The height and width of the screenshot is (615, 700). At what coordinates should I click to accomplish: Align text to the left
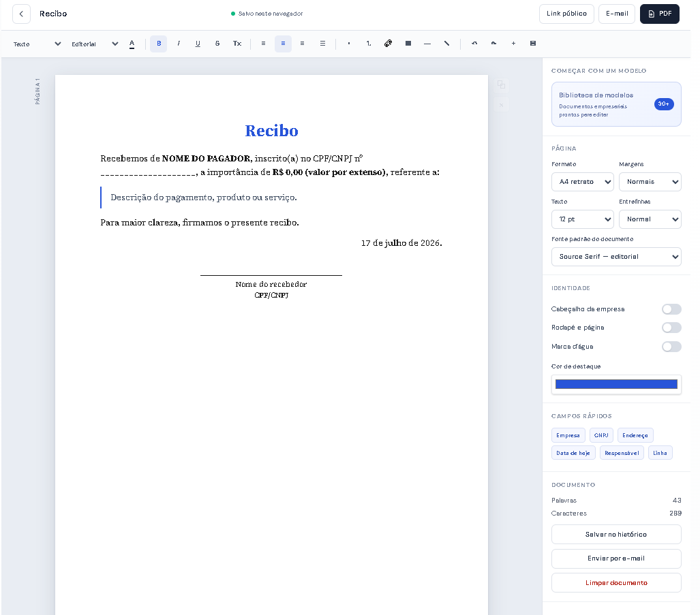tap(263, 44)
